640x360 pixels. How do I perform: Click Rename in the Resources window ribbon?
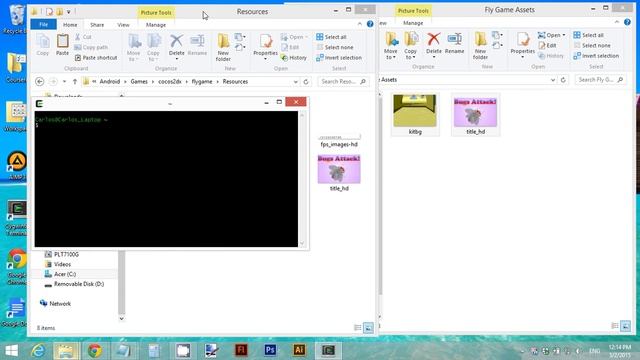click(x=197, y=45)
